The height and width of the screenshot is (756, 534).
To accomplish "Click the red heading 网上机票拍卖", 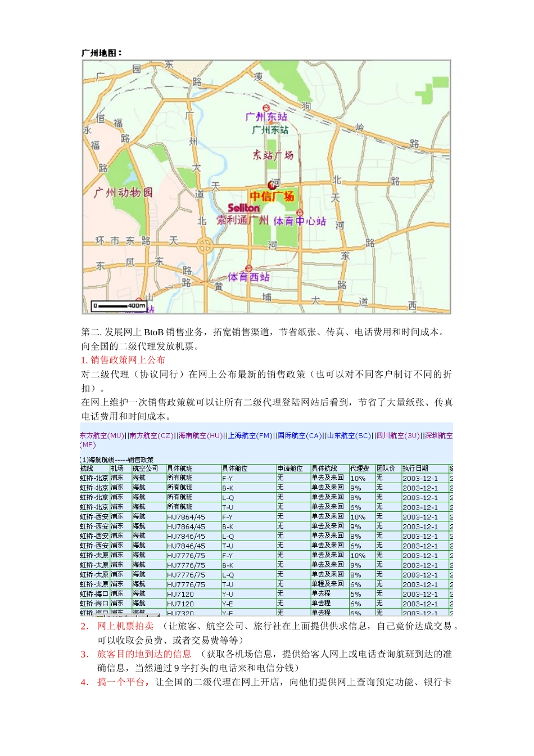I will pyautogui.click(x=125, y=626).
